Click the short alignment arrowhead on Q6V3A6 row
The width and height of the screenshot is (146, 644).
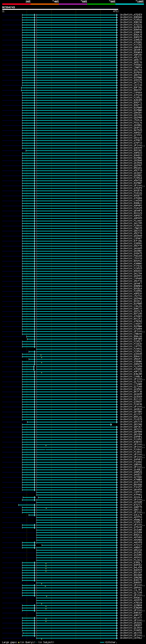coord(111,424)
